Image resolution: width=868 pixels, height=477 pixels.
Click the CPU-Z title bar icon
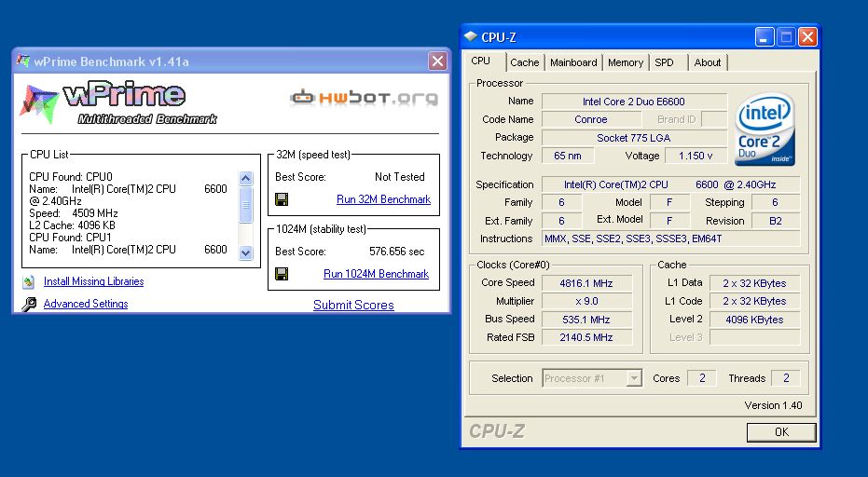(471, 36)
